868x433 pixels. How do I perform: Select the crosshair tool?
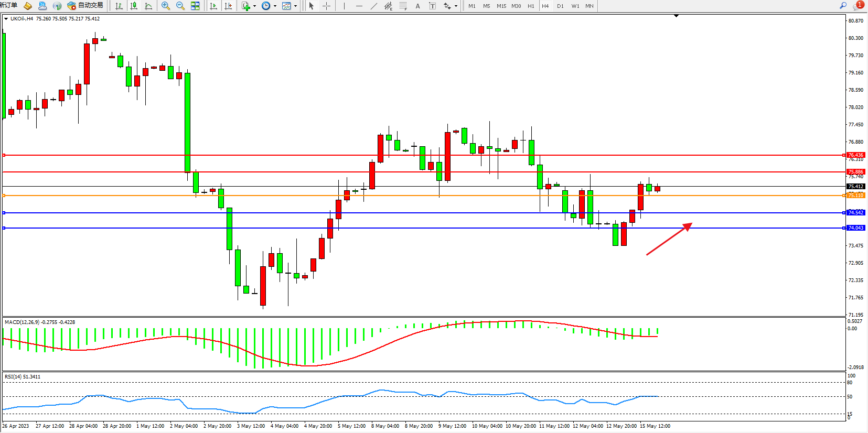[326, 6]
